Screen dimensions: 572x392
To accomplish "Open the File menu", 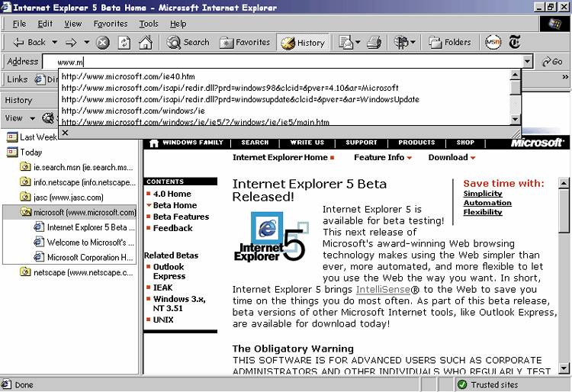I will pyautogui.click(x=19, y=24).
